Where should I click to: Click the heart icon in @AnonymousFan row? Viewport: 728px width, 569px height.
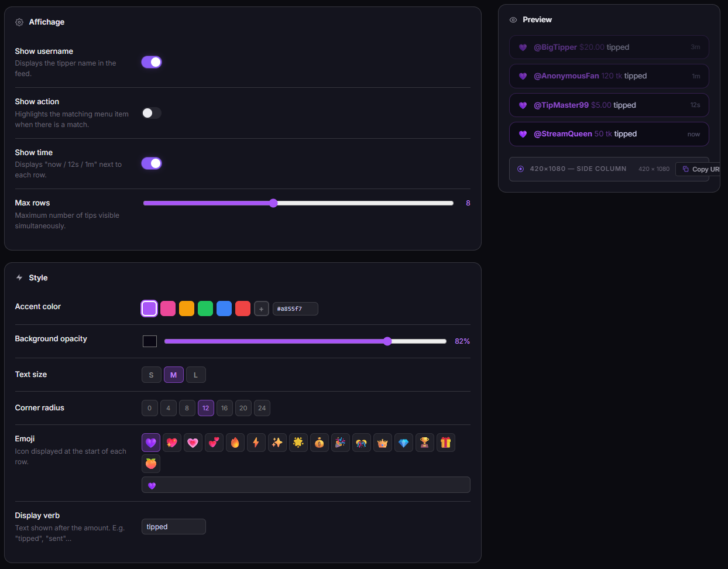pos(523,76)
